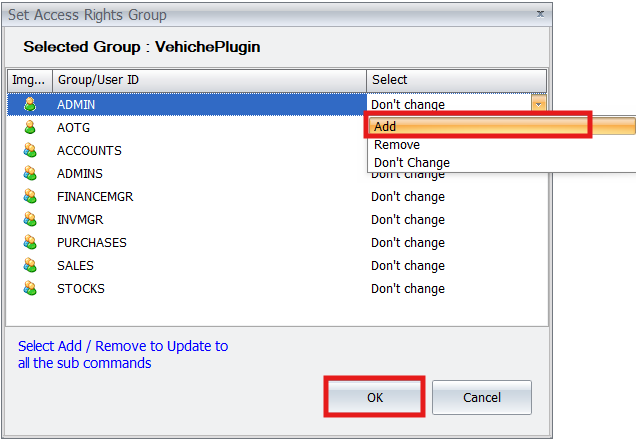Click the group icon beside INVMGR
The image size is (636, 440).
29,219
